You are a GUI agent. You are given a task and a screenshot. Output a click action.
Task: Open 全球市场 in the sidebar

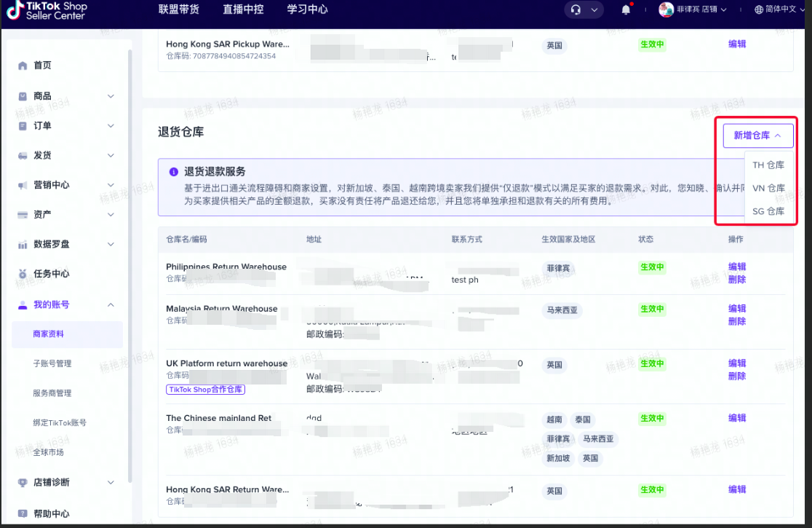coord(48,452)
